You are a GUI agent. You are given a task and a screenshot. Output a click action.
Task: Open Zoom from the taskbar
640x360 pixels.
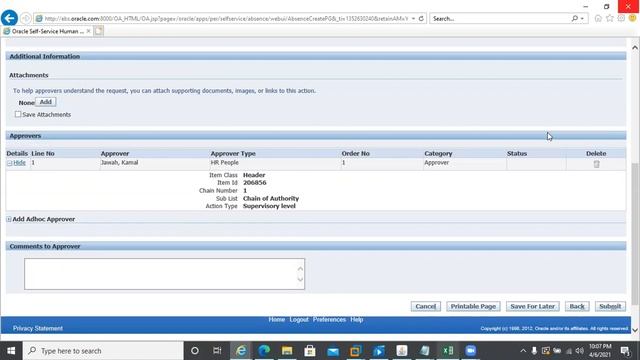[x=471, y=351]
